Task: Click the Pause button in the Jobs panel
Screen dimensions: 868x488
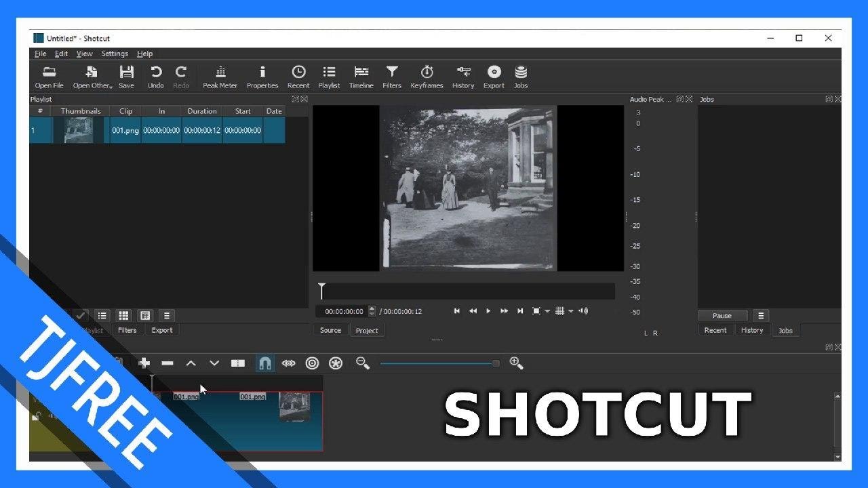Action: (x=722, y=316)
